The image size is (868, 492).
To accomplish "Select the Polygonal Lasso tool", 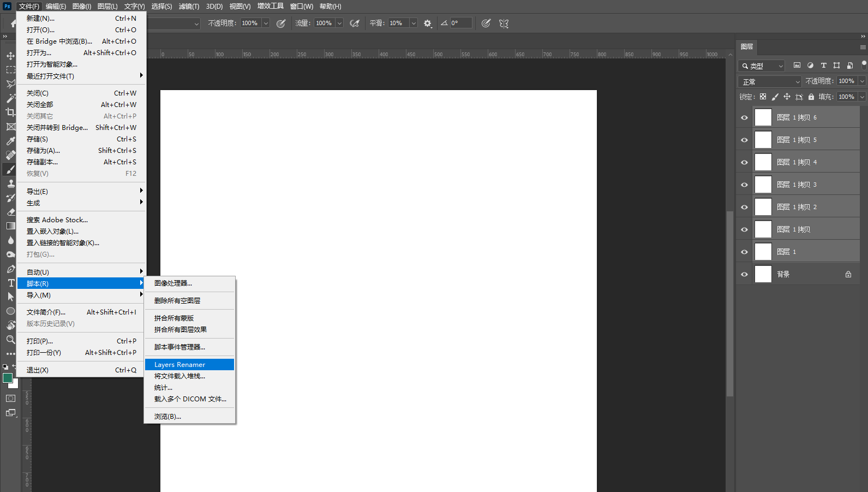I will pos(10,84).
